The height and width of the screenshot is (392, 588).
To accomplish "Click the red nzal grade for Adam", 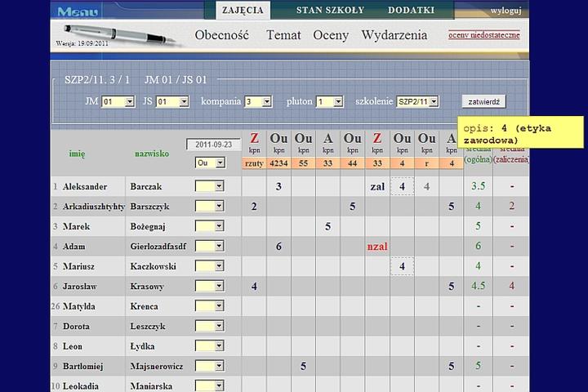I will 377,246.
